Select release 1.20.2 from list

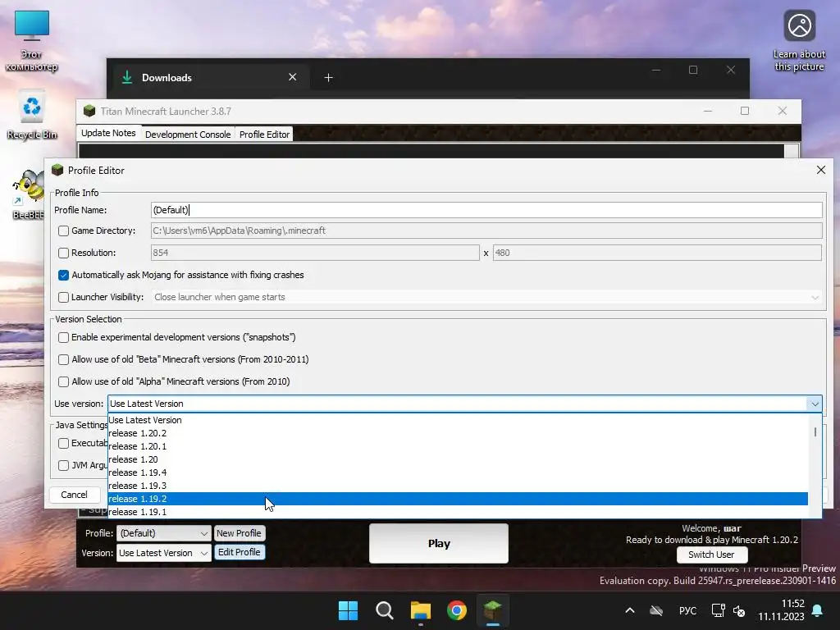tap(458, 433)
